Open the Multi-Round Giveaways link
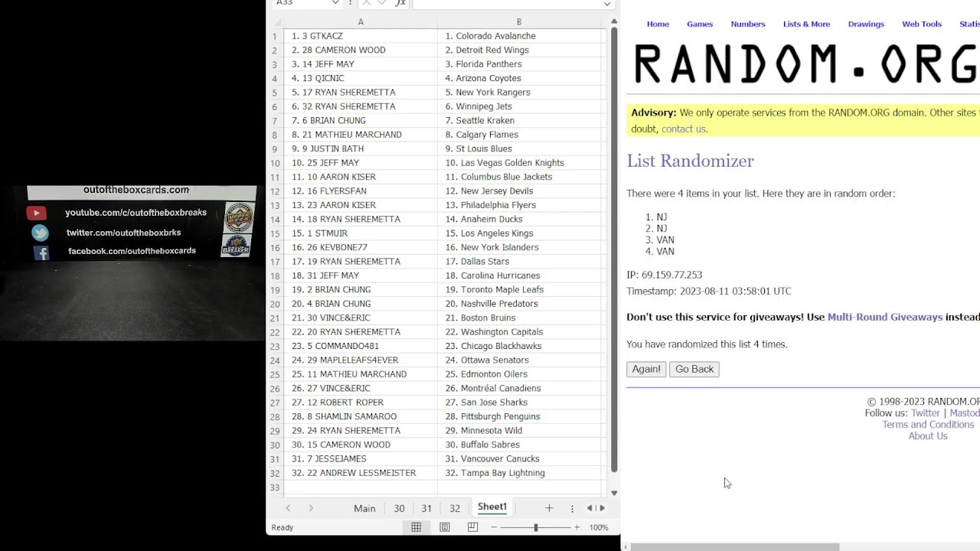The height and width of the screenshot is (551, 980). [885, 317]
